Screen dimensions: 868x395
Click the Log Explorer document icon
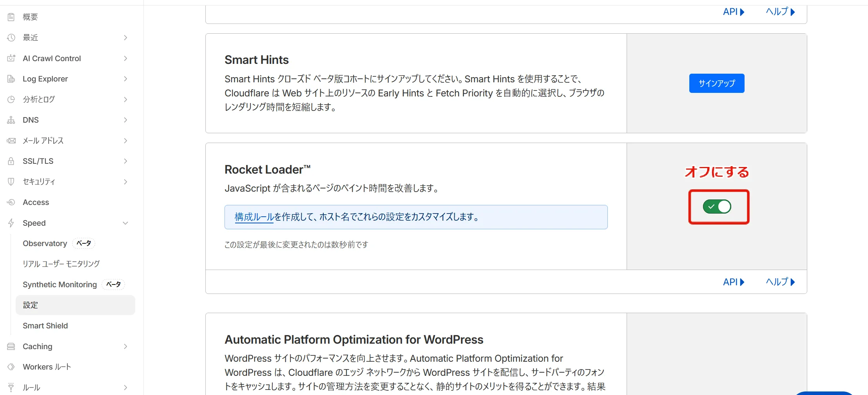(11, 79)
